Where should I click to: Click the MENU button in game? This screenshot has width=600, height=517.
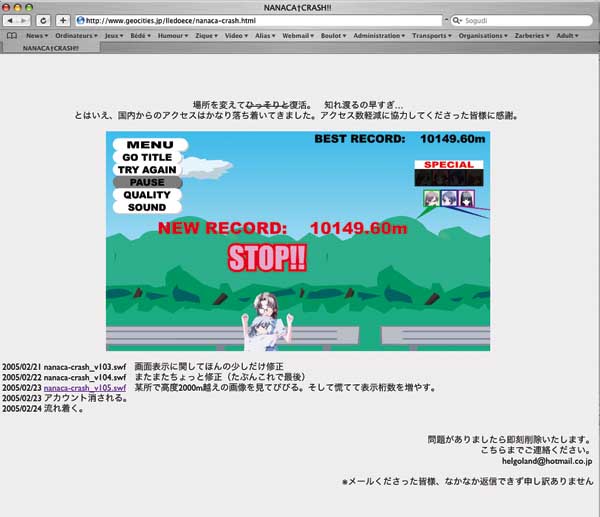(x=150, y=145)
